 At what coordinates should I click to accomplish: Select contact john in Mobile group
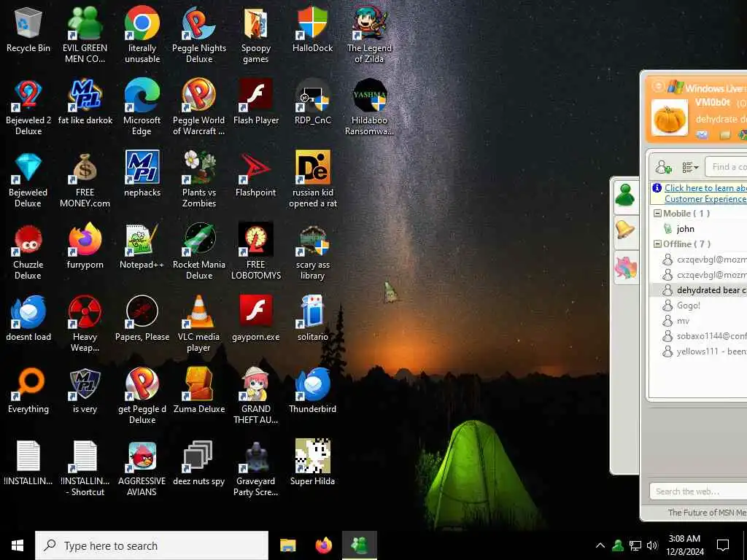685,228
